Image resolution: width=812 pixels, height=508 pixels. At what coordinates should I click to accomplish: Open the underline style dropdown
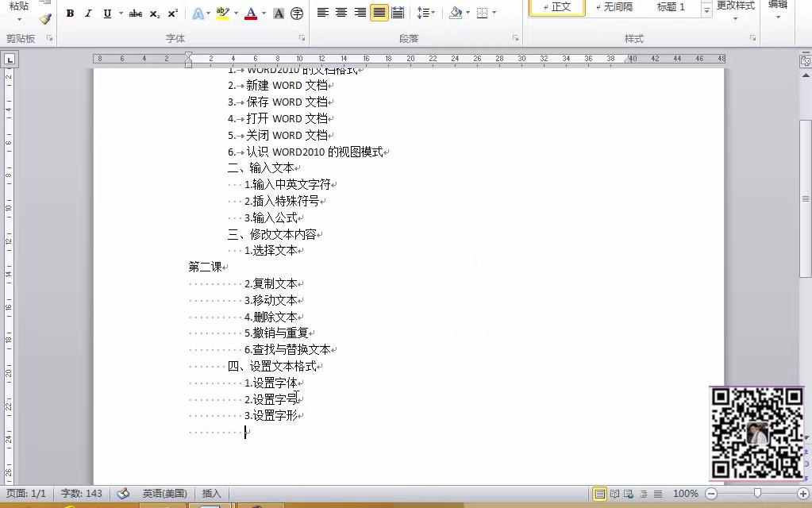click(x=120, y=13)
